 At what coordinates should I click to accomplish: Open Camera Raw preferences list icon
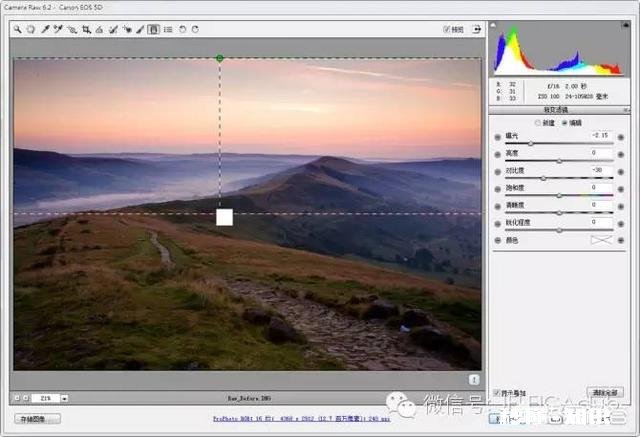167,30
